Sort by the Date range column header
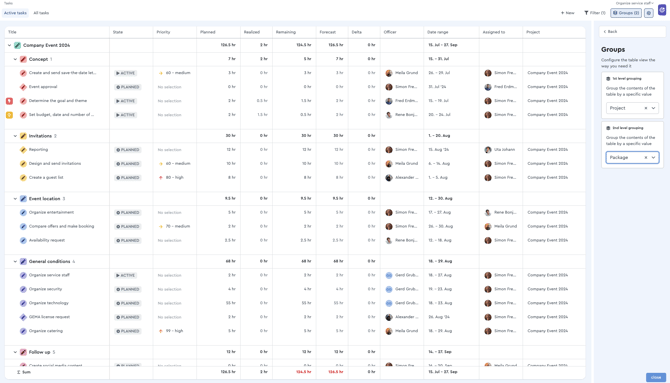The image size is (670, 383). (438, 32)
